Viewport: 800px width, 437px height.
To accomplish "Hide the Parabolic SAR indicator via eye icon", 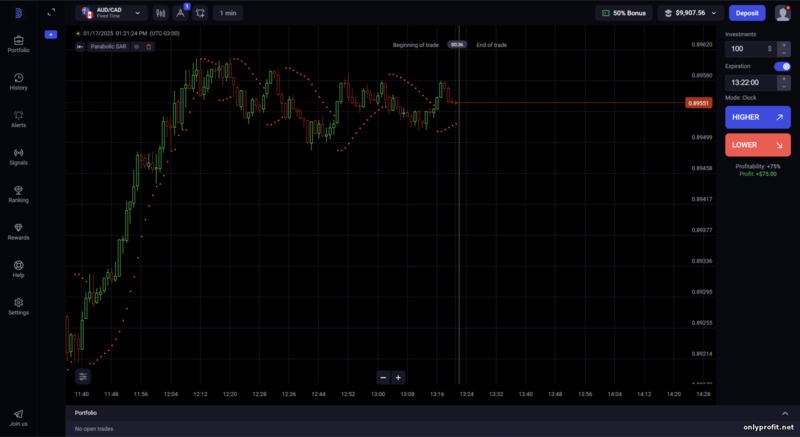I will 137,46.
